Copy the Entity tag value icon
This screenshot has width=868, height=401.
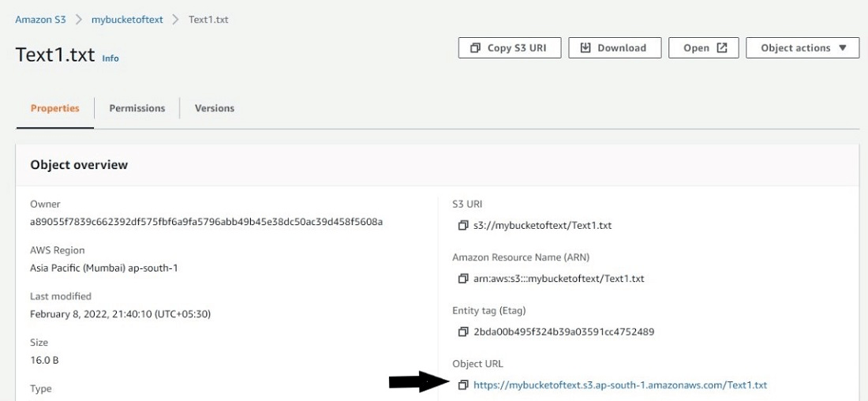[x=462, y=332]
